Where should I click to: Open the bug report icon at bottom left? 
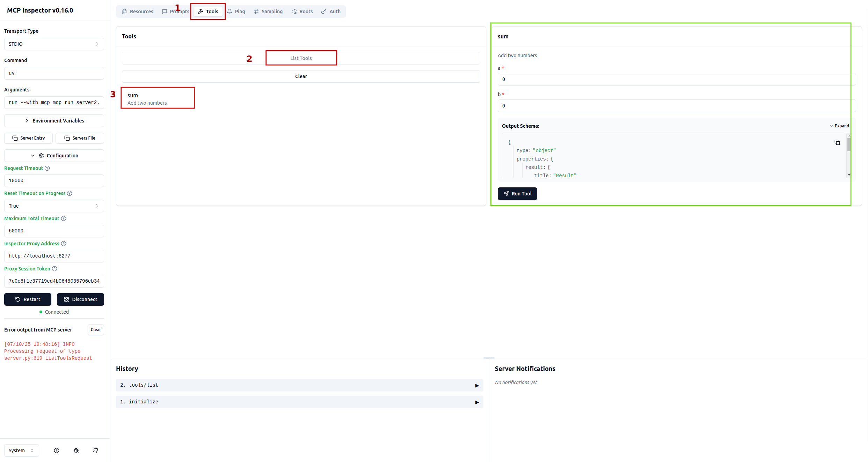tap(76, 450)
